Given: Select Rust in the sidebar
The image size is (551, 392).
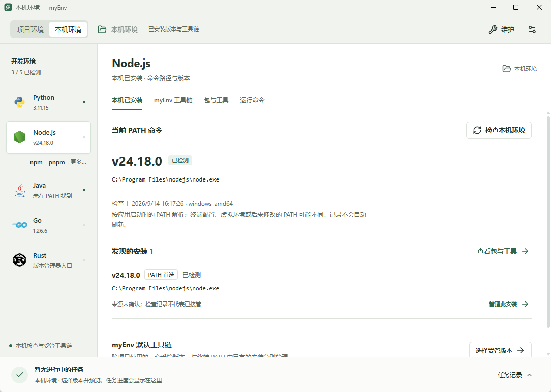Looking at the screenshot, I should tap(48, 260).
